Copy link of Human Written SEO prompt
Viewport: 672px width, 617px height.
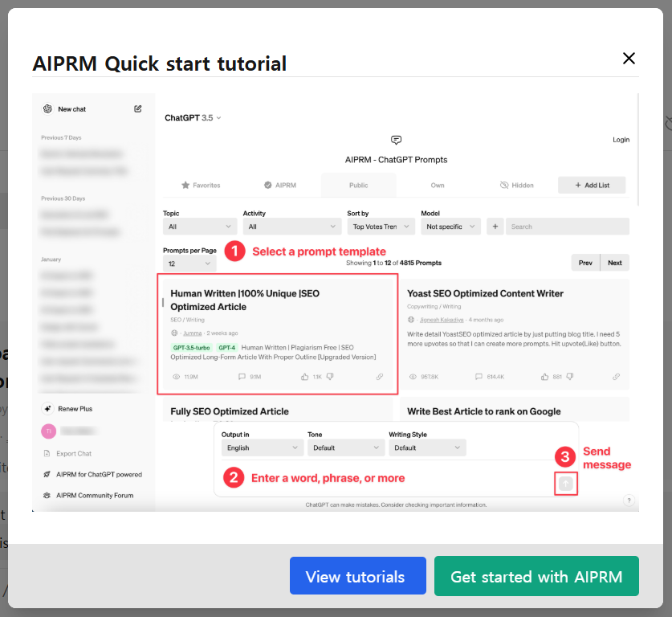[380, 377]
